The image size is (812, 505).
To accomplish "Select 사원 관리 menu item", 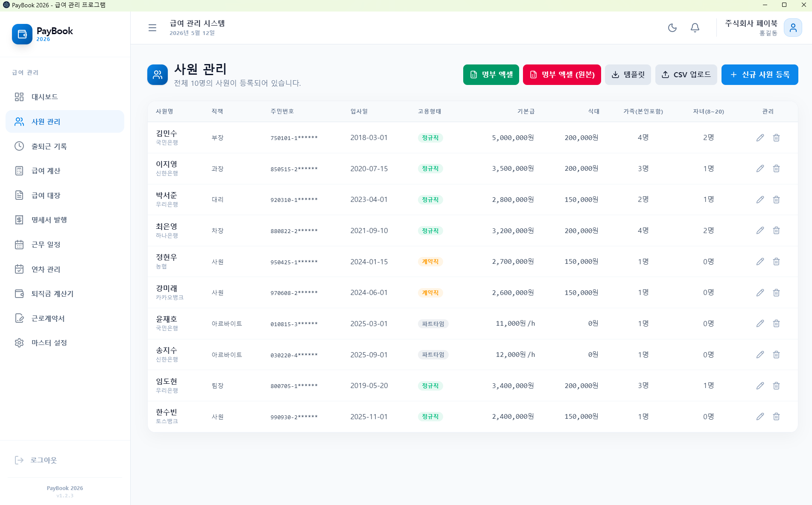I will pos(65,122).
